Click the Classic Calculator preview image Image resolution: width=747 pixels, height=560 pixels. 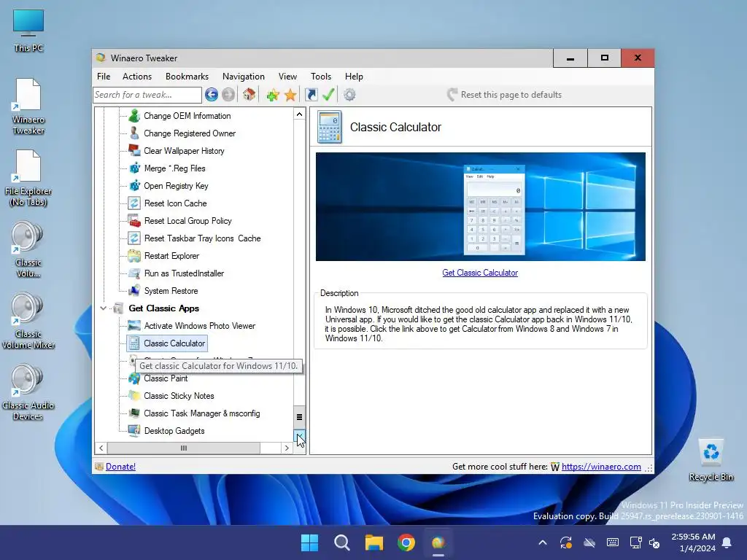click(x=480, y=206)
